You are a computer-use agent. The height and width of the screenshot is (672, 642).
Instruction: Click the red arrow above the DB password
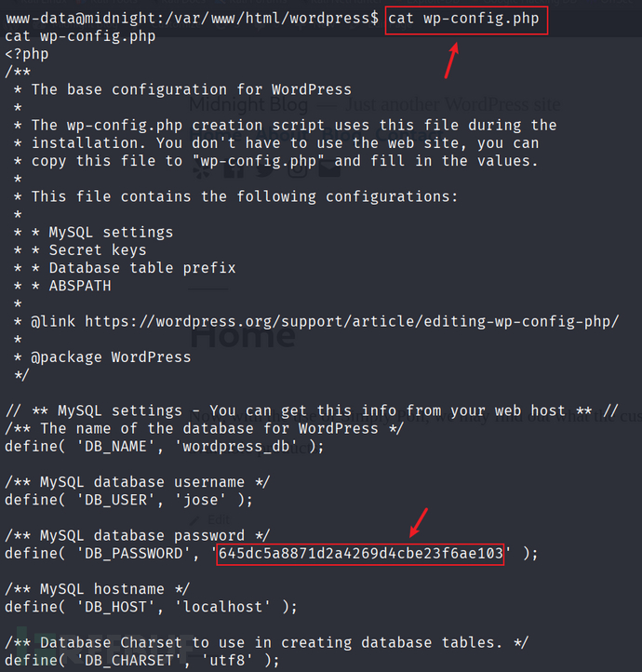tap(419, 523)
